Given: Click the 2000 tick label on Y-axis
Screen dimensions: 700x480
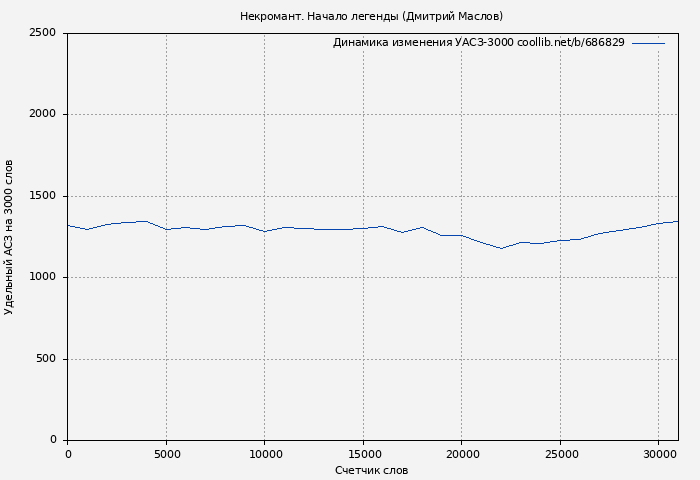Looking at the screenshot, I should click(42, 114).
